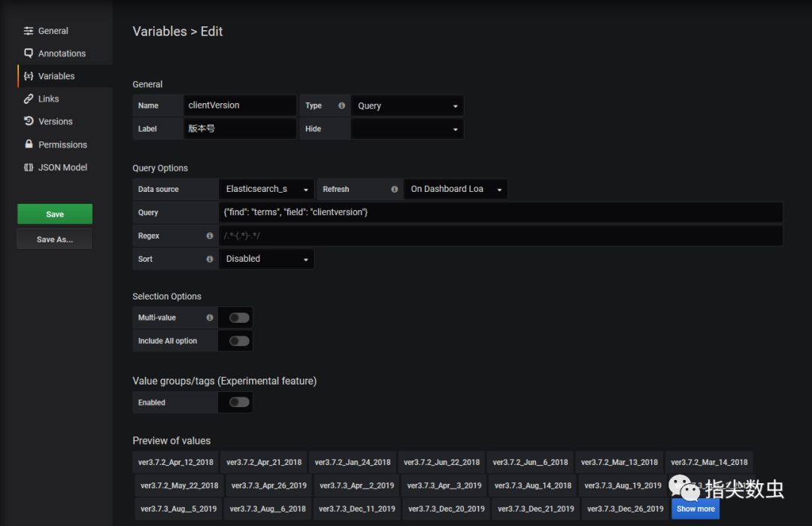Enable Value groups/tags toggle
Viewport: 812px width, 526px height.
(239, 403)
